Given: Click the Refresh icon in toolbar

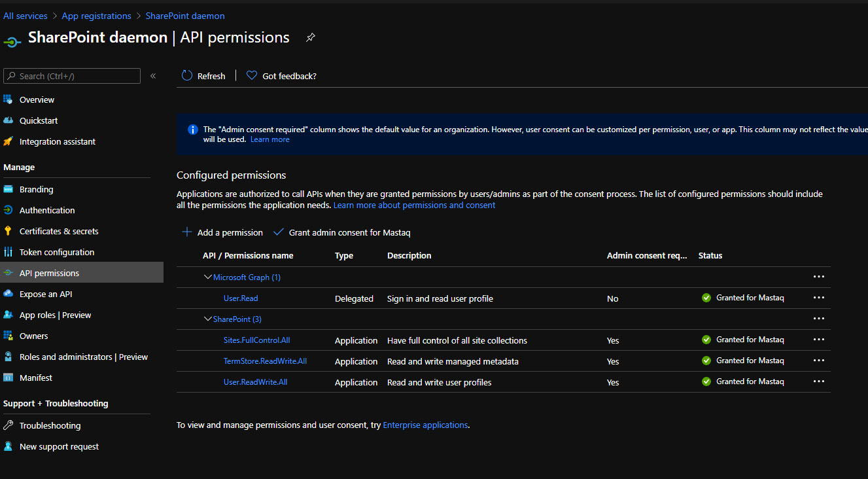Looking at the screenshot, I should [187, 76].
